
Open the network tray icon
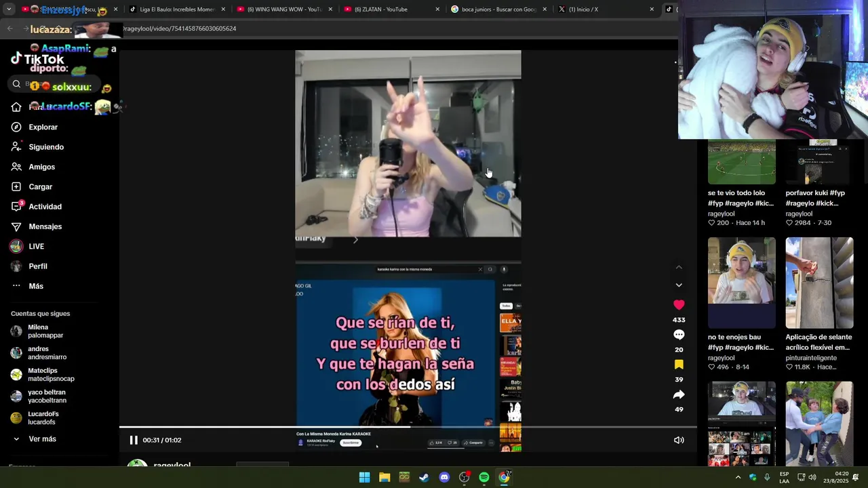(x=801, y=477)
